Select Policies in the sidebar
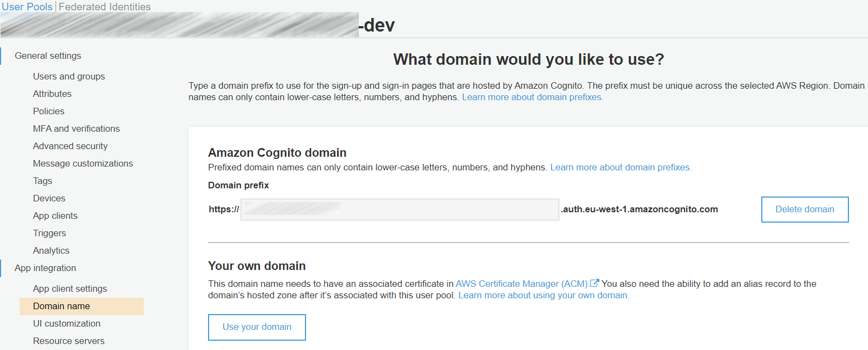This screenshot has height=350, width=868. tap(48, 111)
